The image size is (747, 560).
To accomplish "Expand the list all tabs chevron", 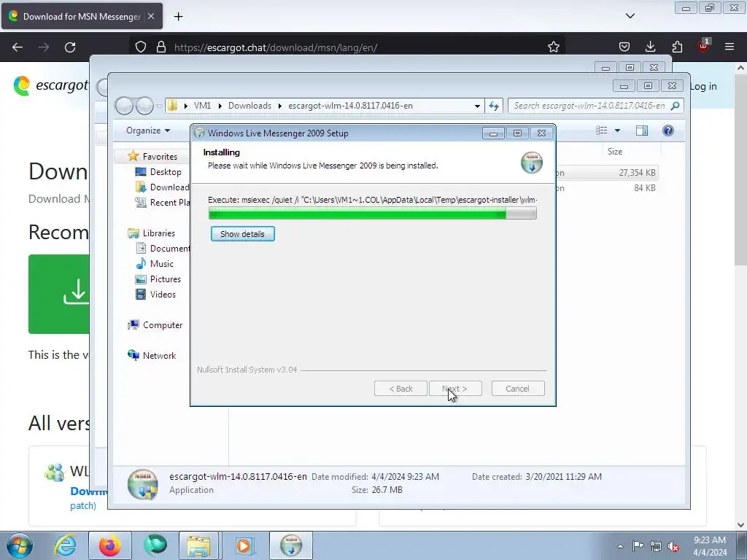I will pyautogui.click(x=630, y=16).
